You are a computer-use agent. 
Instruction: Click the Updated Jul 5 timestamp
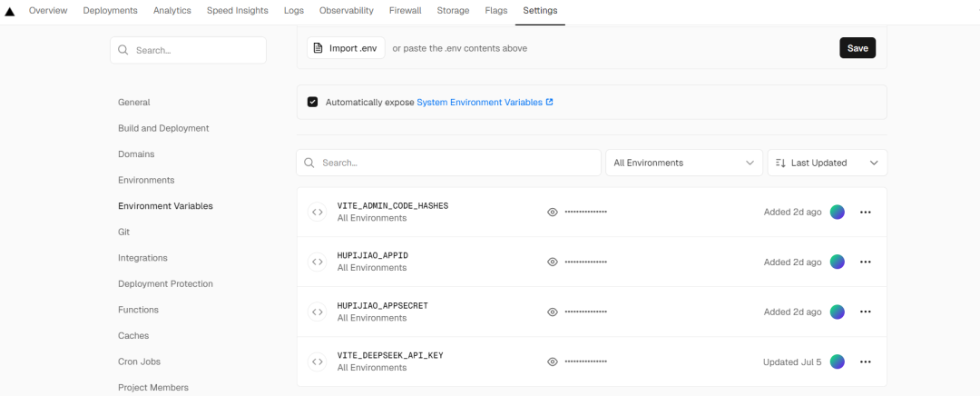tap(792, 361)
